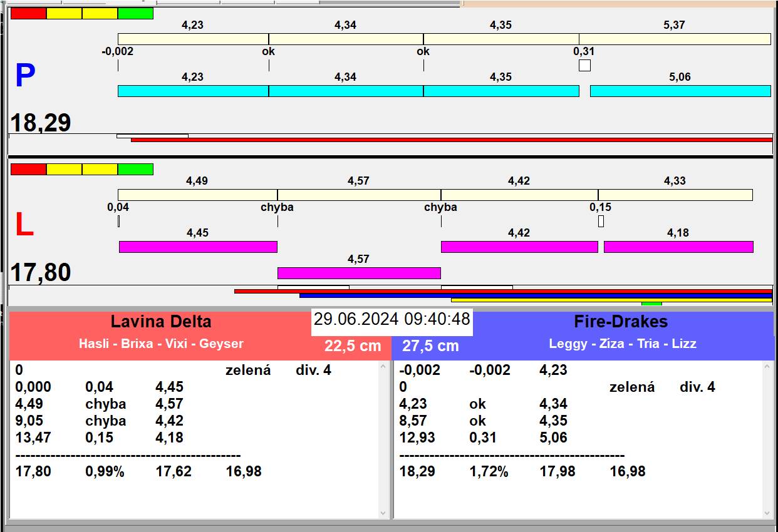Click the blue P lane letter

[25, 76]
